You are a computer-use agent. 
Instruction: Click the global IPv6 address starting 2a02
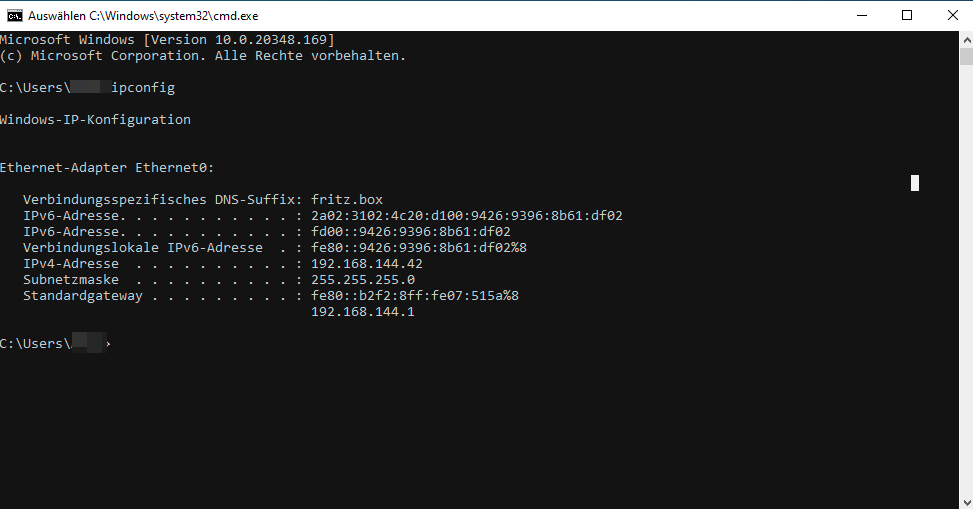[x=467, y=215]
